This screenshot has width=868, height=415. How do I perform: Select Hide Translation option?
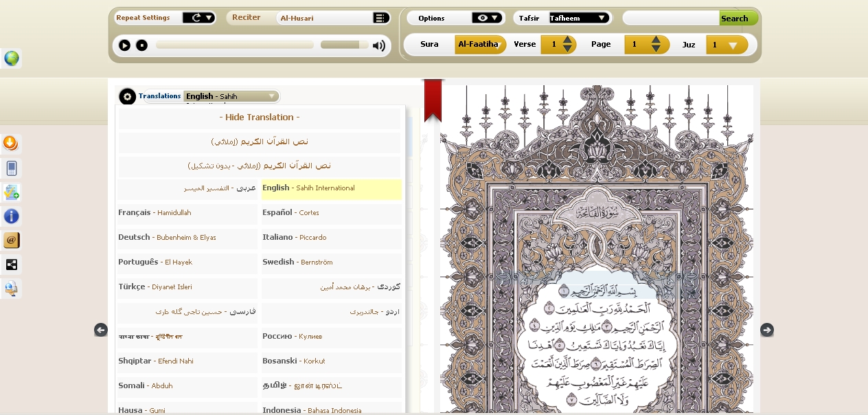tap(260, 117)
